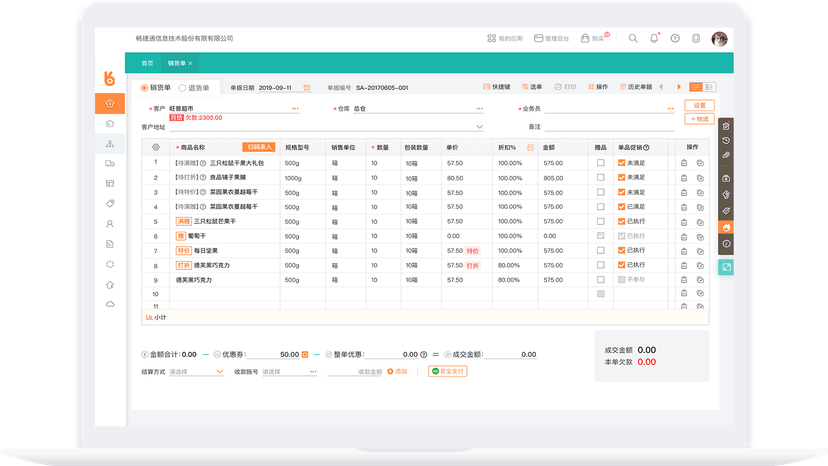Go to next document orange arrow
This screenshot has width=828, height=466.
coord(679,87)
